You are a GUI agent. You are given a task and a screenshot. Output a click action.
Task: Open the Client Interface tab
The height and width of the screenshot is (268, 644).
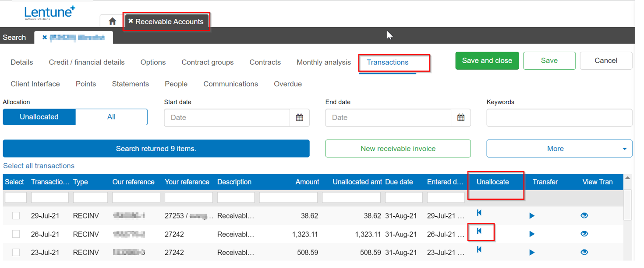(35, 84)
